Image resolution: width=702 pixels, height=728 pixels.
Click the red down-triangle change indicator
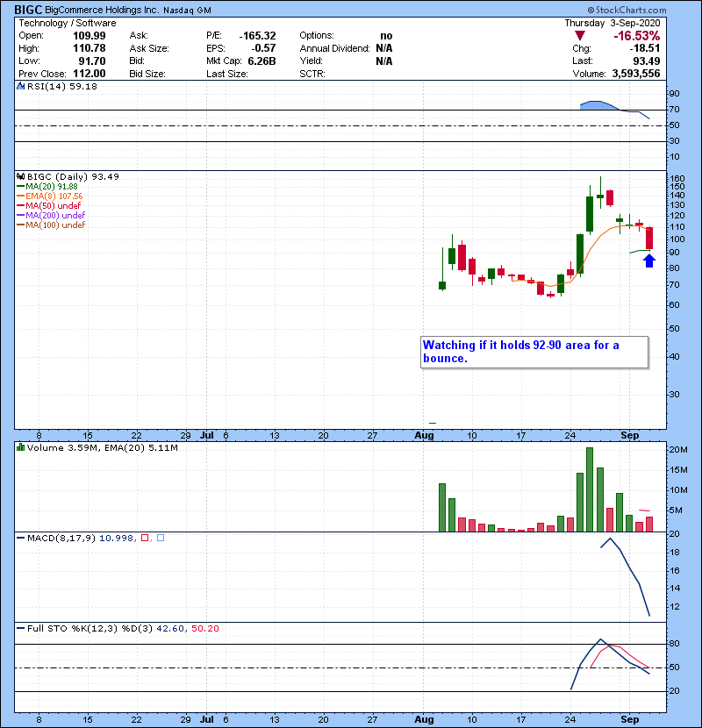coord(579,36)
